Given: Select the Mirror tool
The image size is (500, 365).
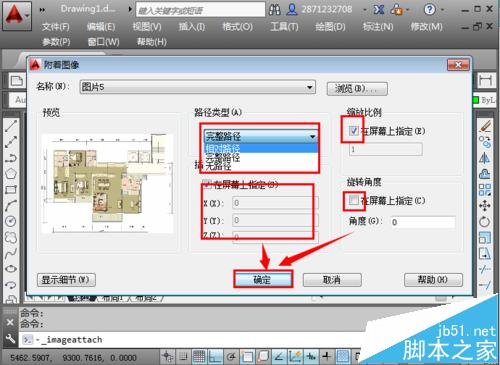Looking at the screenshot, I should point(485,158).
